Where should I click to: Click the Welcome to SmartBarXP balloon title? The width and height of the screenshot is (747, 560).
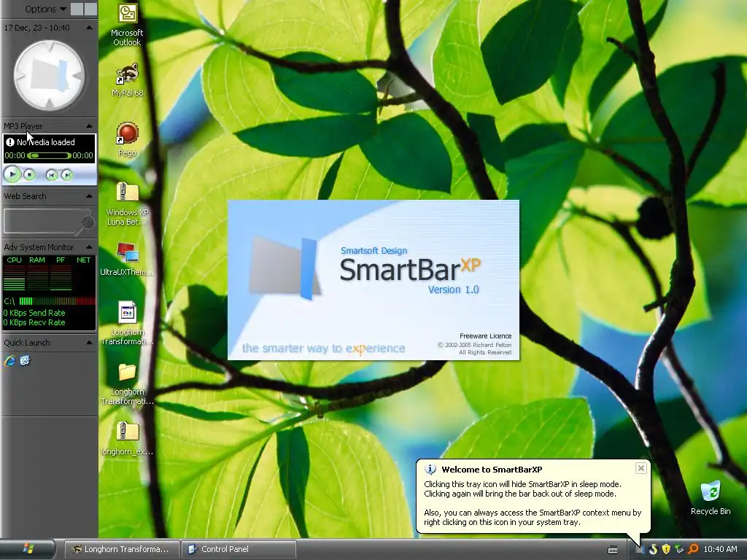[492, 470]
